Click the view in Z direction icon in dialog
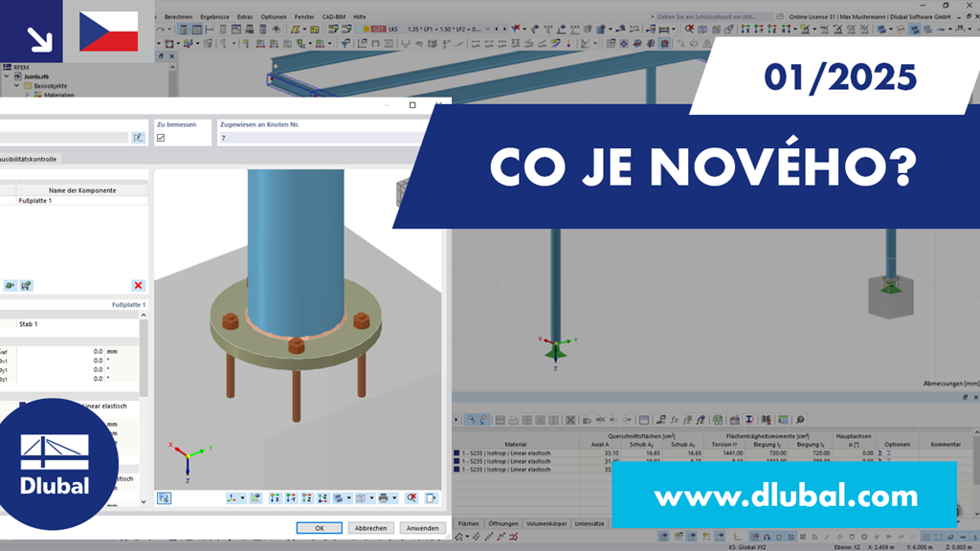This screenshot has width=980, height=551. point(307,497)
